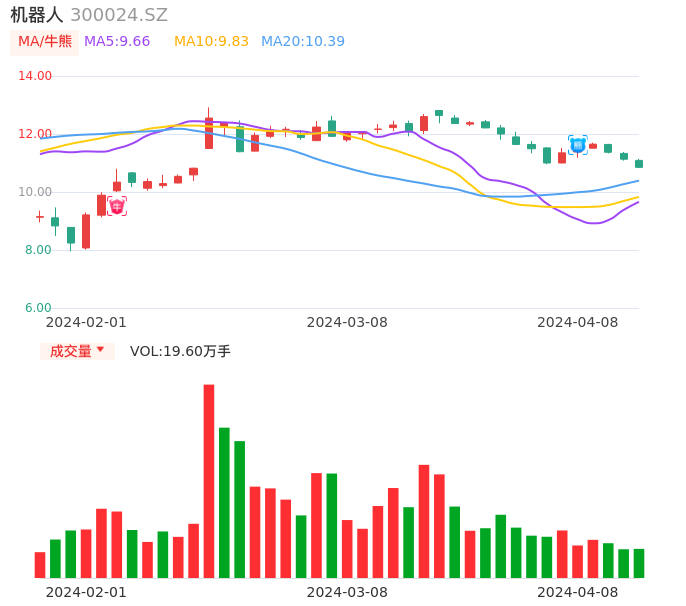Screen dimensions: 686x606
Task: Click the MA5:9.66 legend label
Action: (117, 42)
